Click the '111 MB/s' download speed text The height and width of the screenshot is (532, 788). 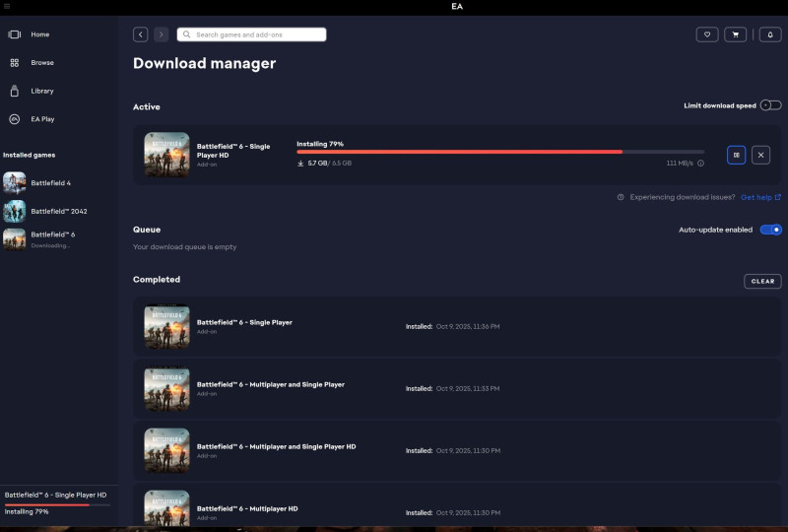(680, 163)
